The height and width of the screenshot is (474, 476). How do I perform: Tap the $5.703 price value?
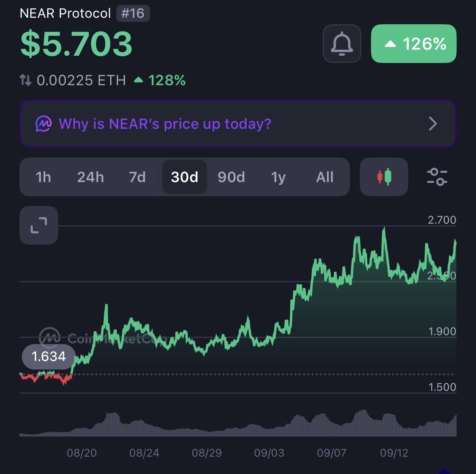click(x=76, y=44)
